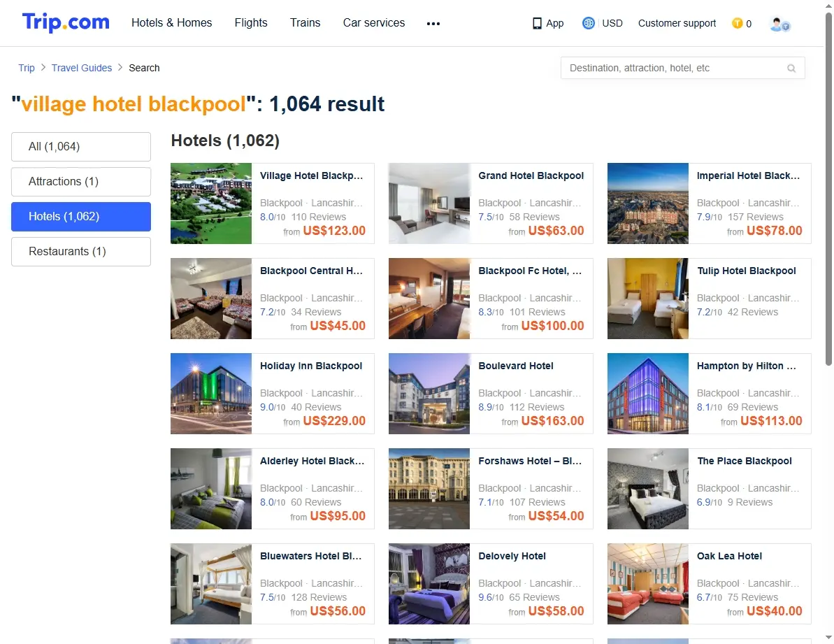834x644 pixels.
Task: Click the Trip breadcrumb link
Action: [27, 68]
